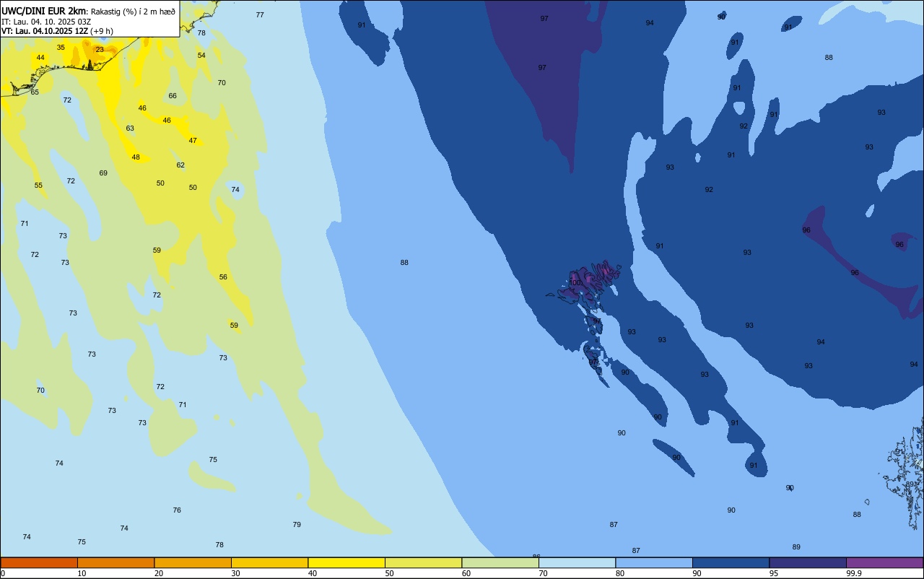Click the map value 63
The image size is (924, 579).
(x=130, y=129)
